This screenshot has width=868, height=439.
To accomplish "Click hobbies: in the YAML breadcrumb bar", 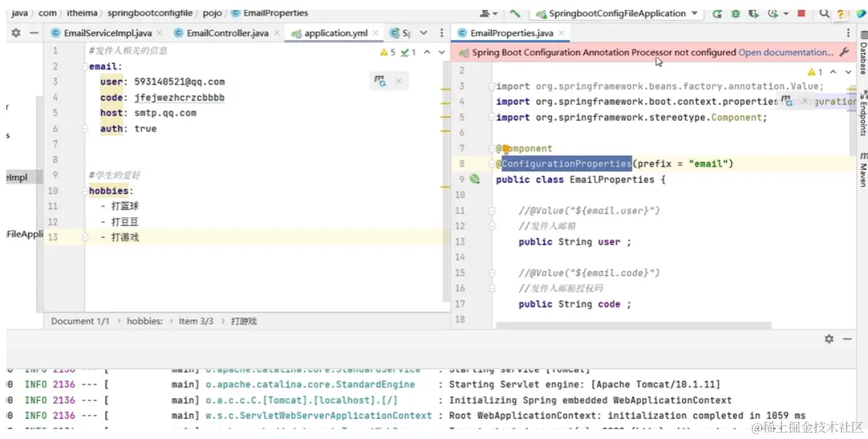I will [x=145, y=321].
